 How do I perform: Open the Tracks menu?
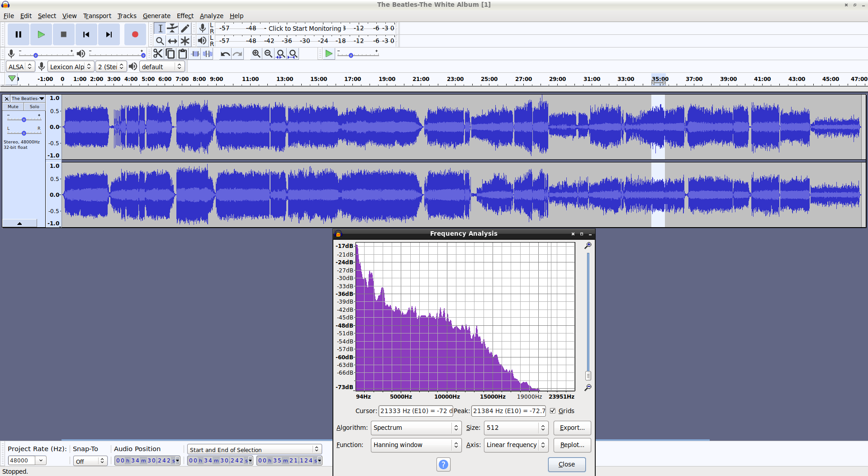(x=127, y=16)
